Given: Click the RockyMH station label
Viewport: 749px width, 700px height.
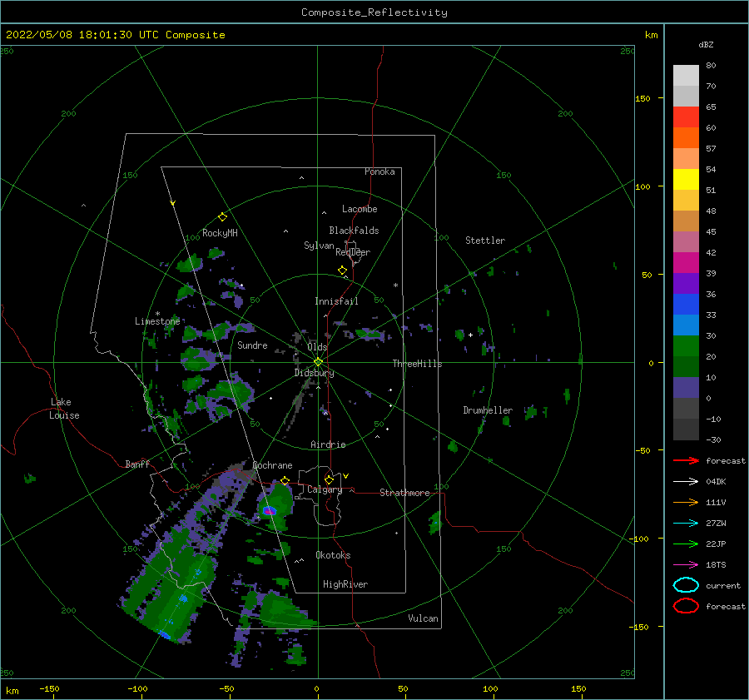Looking at the screenshot, I should [x=220, y=233].
